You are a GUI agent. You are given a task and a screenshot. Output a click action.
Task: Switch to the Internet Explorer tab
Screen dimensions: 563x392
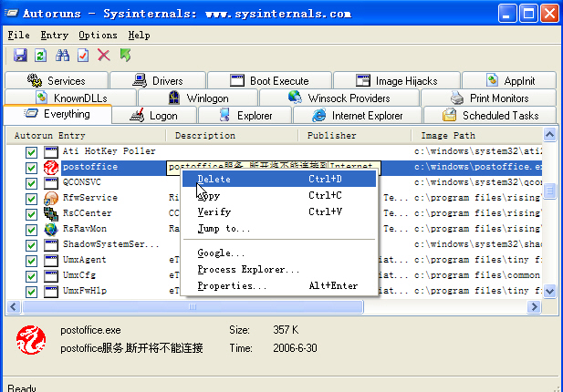pos(358,115)
